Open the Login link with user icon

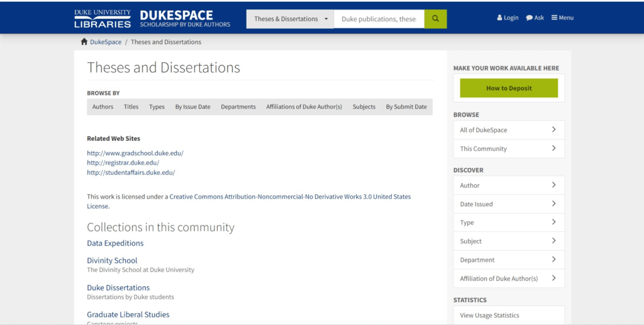(x=508, y=18)
